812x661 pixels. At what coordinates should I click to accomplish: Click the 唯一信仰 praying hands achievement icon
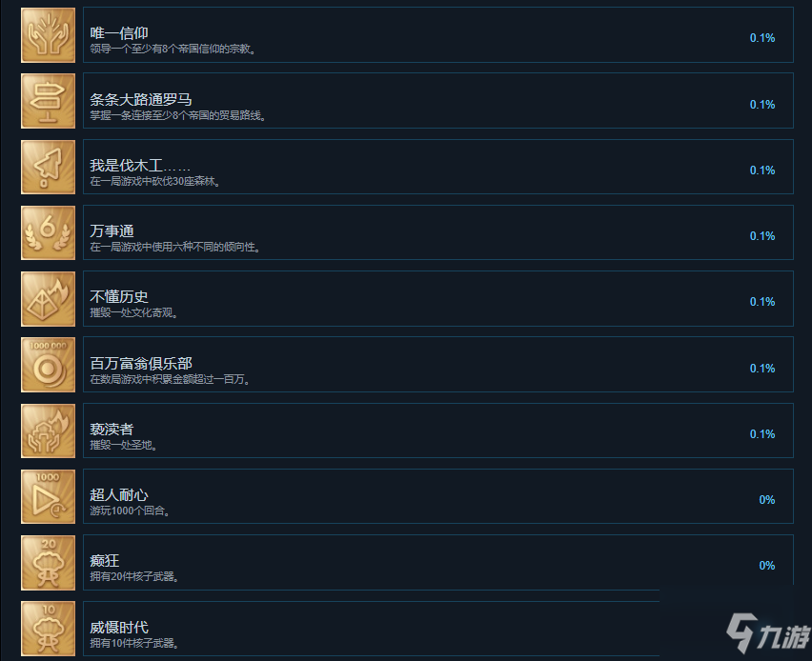click(49, 35)
